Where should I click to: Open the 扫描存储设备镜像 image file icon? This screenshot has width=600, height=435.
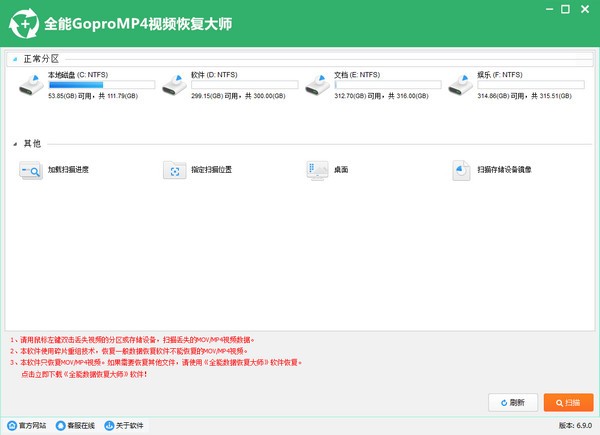click(x=461, y=170)
